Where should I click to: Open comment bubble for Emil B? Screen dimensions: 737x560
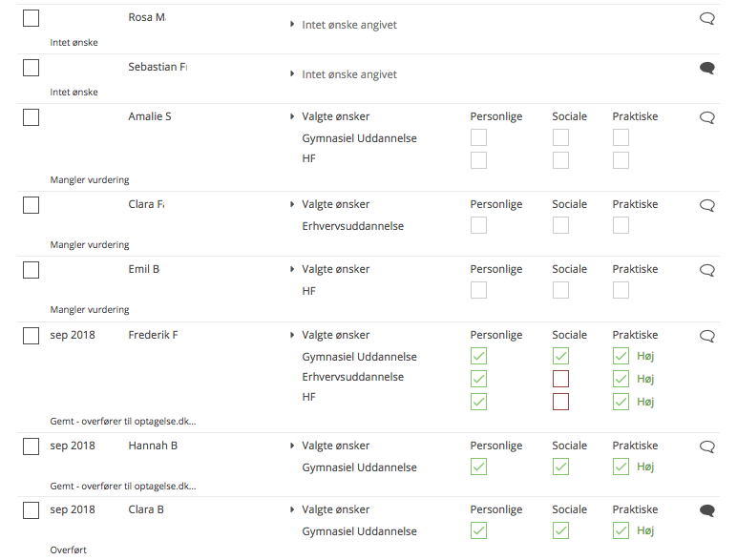(706, 270)
